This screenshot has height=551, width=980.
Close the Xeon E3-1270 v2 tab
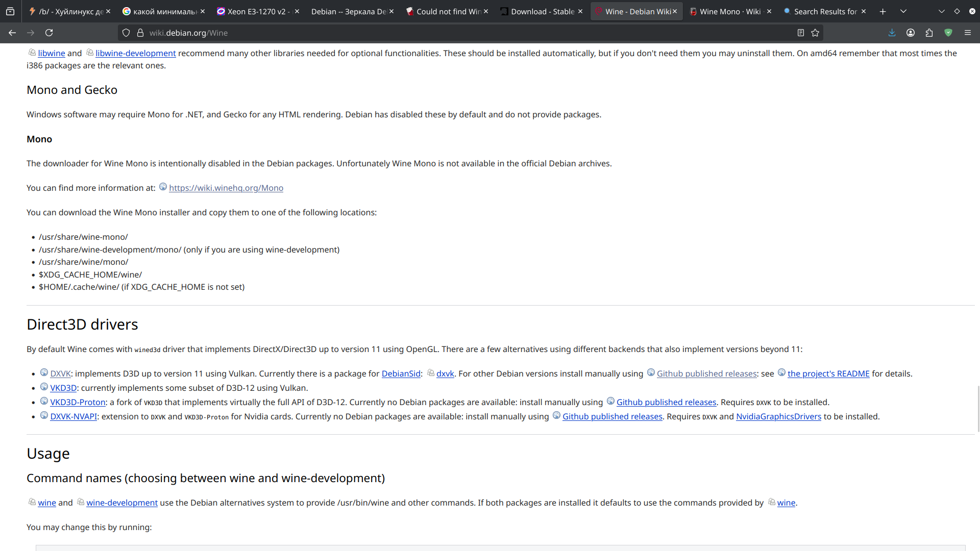(x=297, y=11)
